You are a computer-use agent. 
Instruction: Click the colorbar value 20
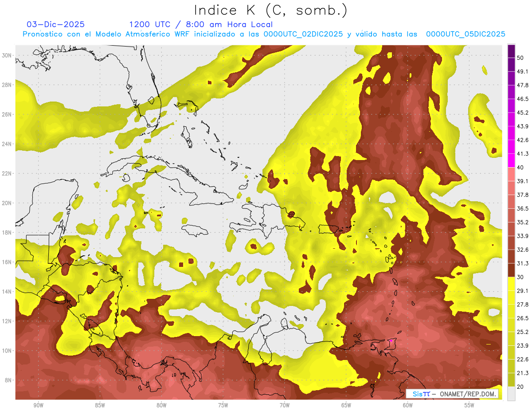click(521, 387)
